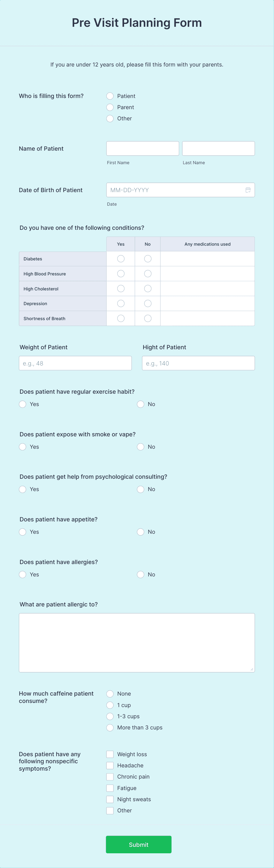Open the date picker calendar icon
This screenshot has width=274, height=868.
point(248,190)
